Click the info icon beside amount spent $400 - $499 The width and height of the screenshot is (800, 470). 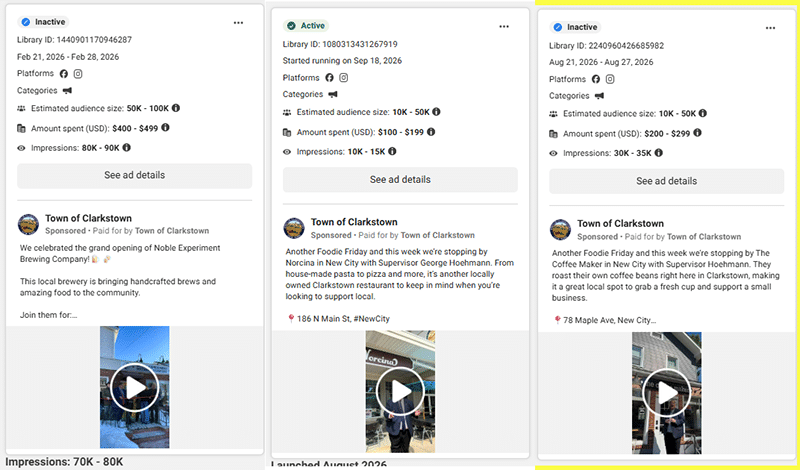tap(165, 128)
